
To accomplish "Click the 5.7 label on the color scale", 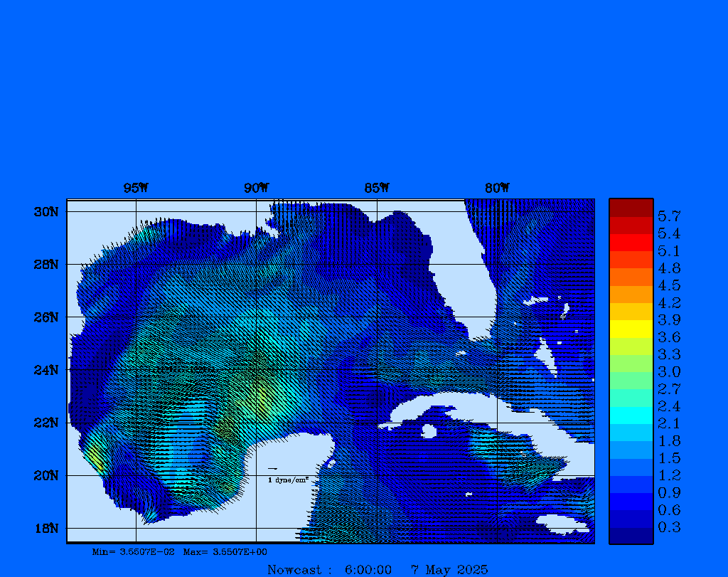I will [668, 216].
